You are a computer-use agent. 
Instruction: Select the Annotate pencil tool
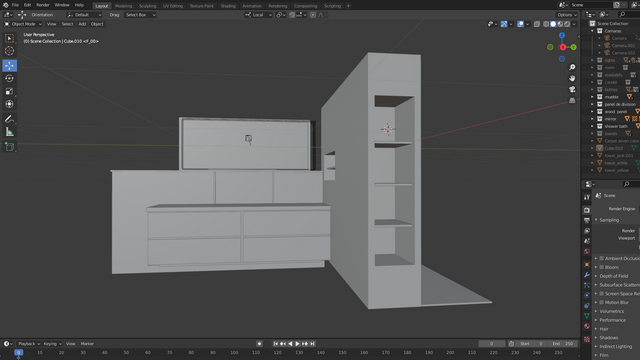(x=9, y=119)
